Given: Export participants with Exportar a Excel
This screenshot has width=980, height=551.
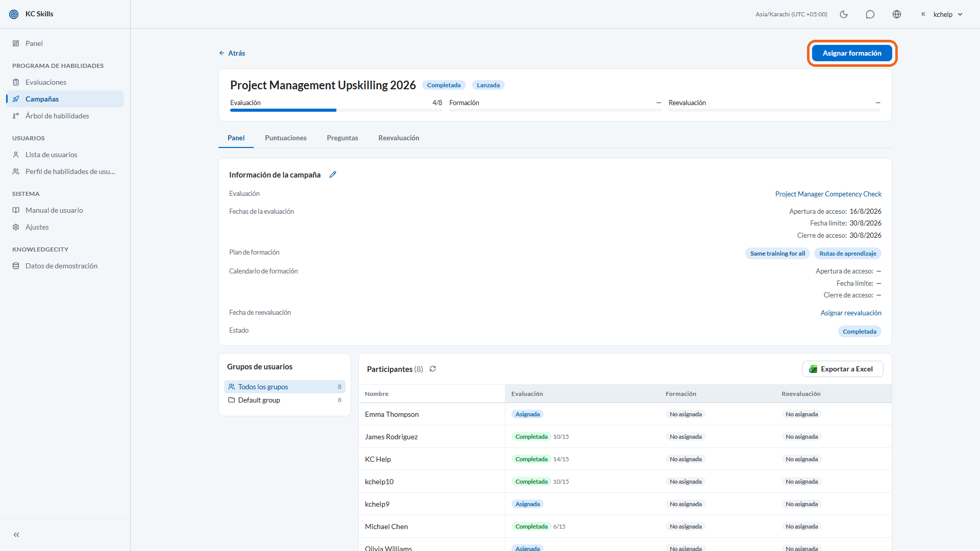Looking at the screenshot, I should [843, 369].
